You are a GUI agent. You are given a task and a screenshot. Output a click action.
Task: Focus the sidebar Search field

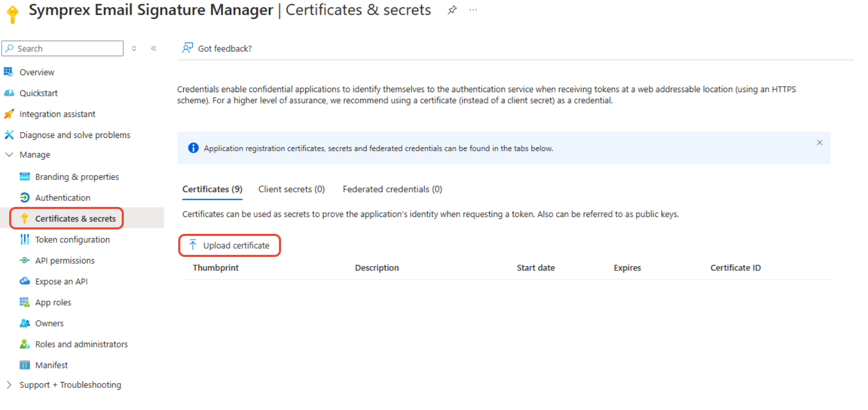(62, 48)
